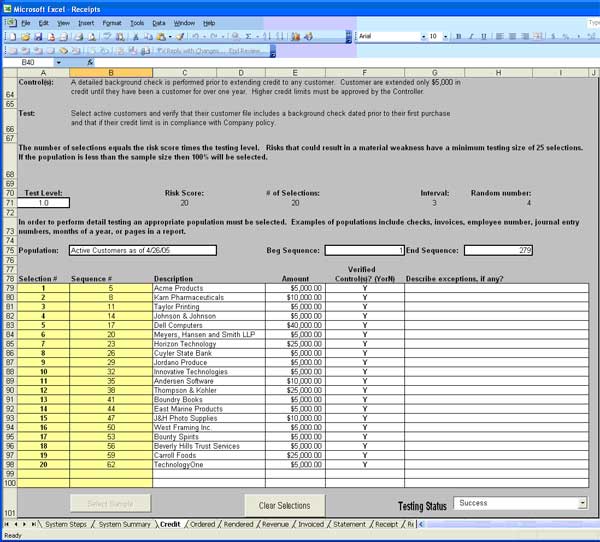
Task: Click the Undo arrow icon
Action: point(196,37)
